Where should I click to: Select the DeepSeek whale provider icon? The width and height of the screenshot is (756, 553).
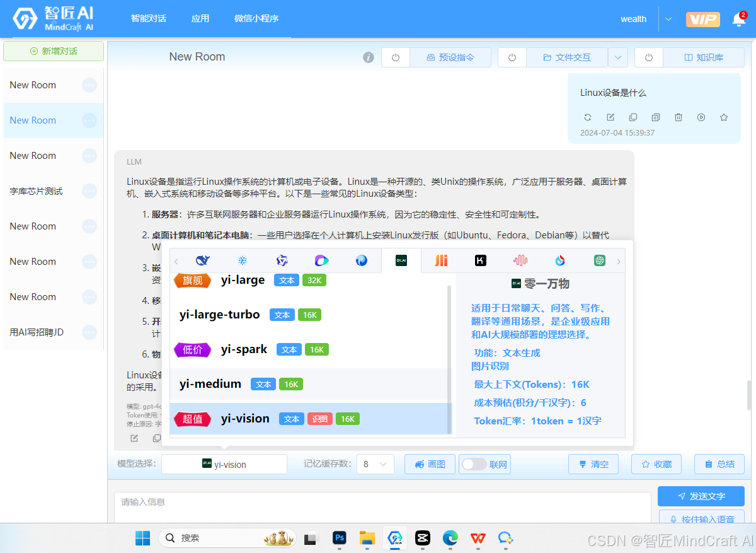pyautogui.click(x=202, y=260)
